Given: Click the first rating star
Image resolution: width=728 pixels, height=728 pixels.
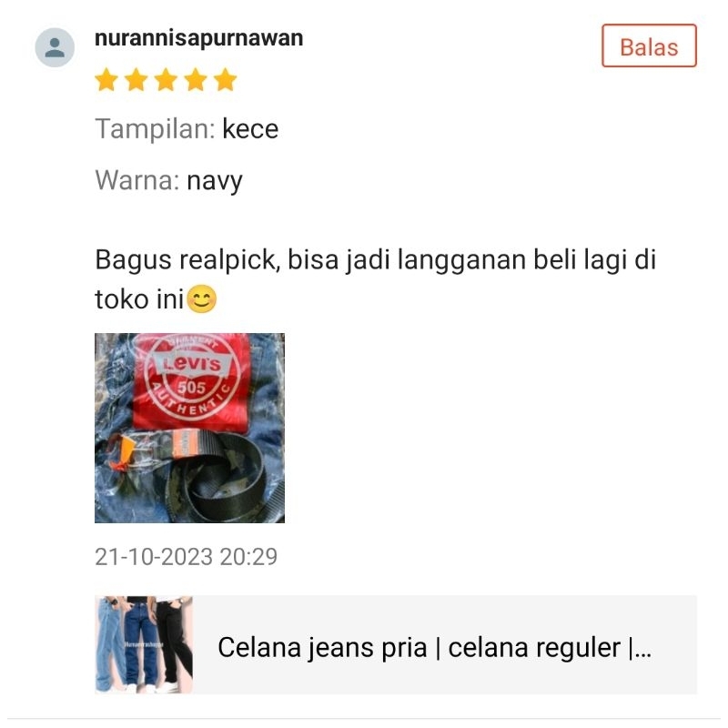Looking at the screenshot, I should [x=106, y=79].
